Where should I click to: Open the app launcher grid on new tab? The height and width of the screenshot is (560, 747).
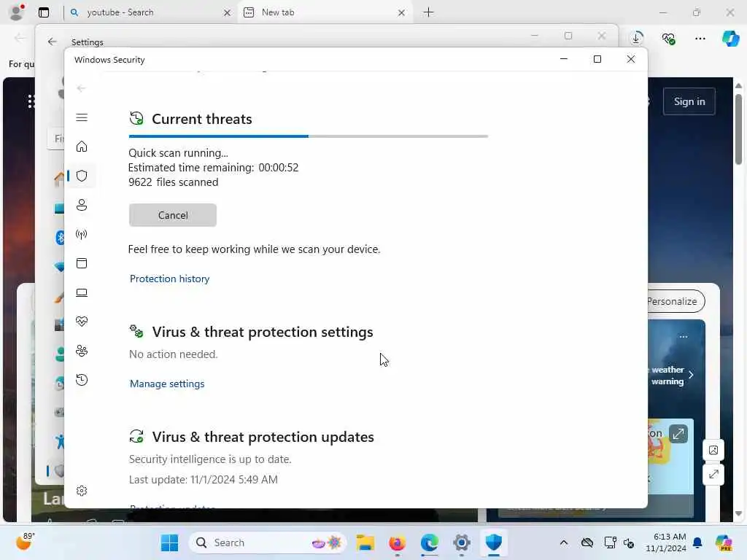pos(31,101)
